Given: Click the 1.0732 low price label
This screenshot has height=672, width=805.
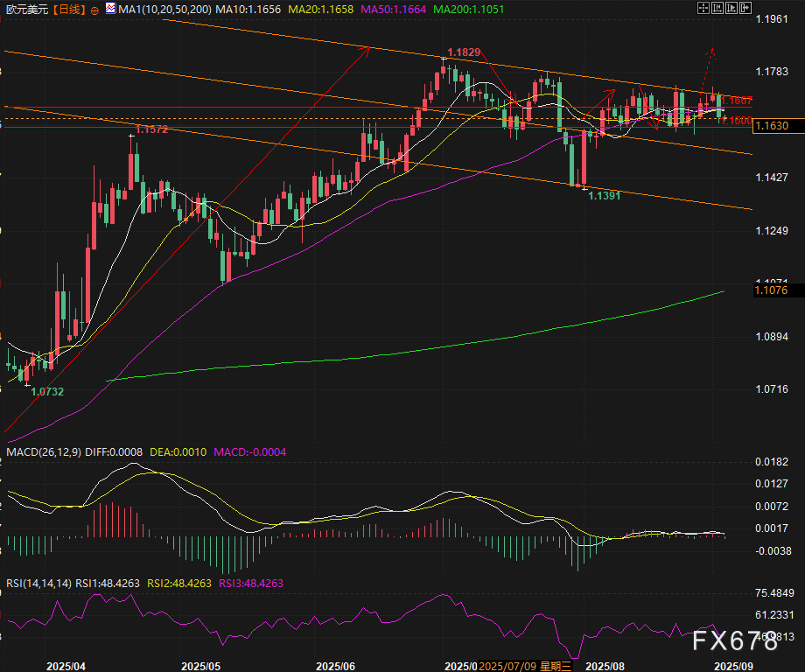Looking at the screenshot, I should click(47, 392).
